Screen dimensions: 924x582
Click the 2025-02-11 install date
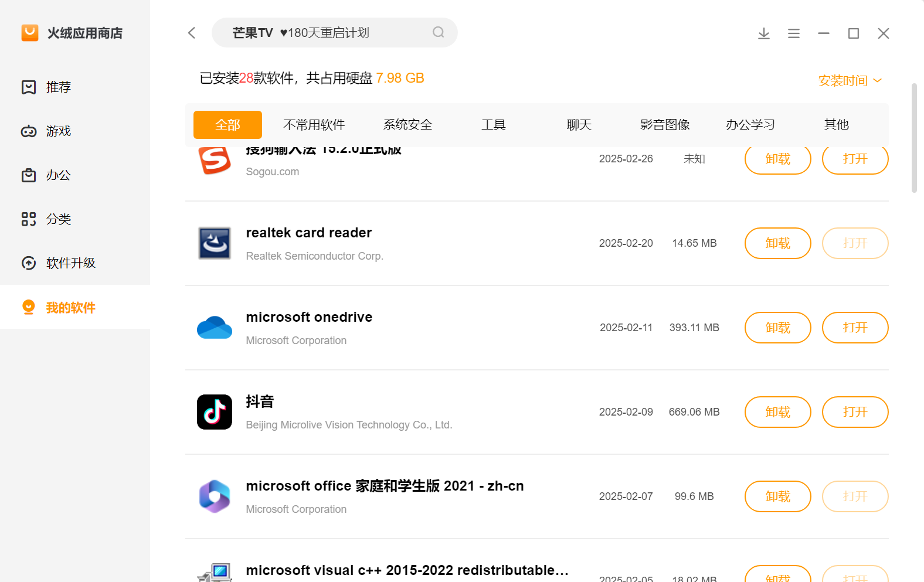tap(626, 328)
